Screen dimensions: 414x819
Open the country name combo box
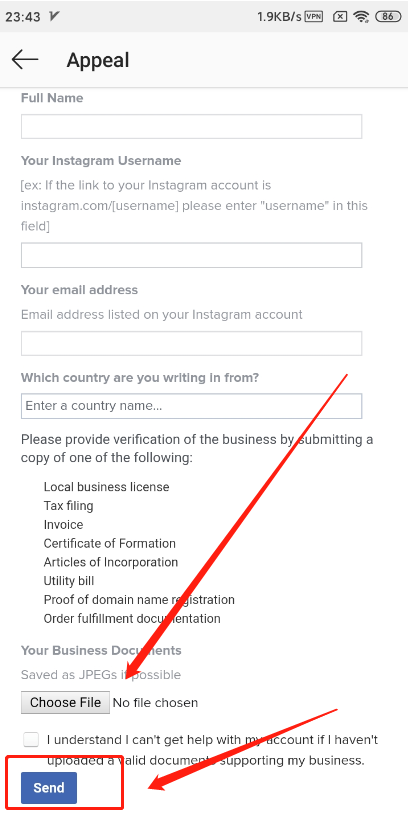coord(192,406)
